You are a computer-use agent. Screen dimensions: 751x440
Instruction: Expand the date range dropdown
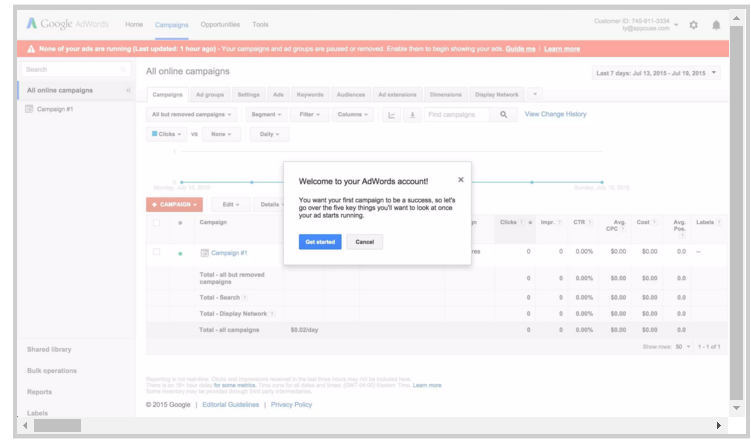click(657, 73)
